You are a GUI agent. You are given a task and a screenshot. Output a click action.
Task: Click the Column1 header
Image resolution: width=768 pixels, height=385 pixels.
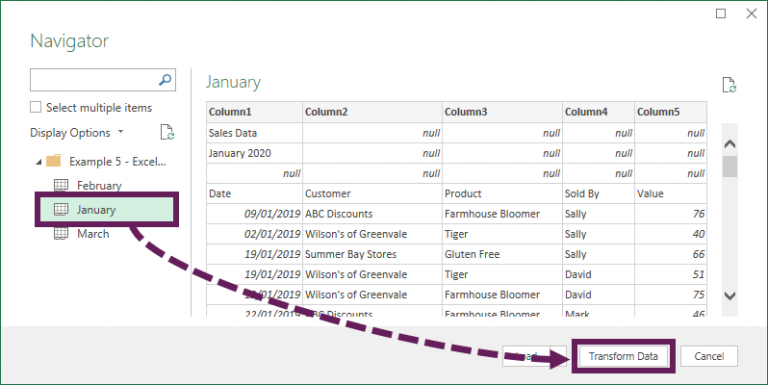coord(255,112)
